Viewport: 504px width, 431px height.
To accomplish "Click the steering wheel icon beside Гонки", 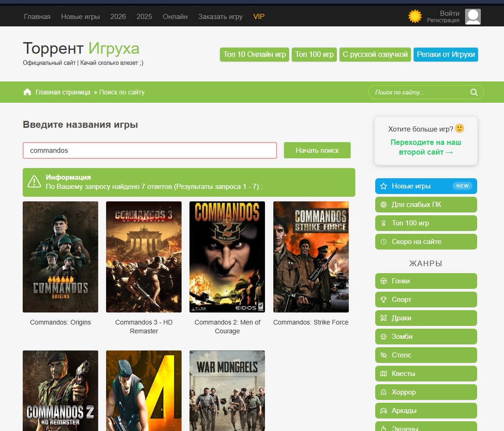I will (384, 281).
